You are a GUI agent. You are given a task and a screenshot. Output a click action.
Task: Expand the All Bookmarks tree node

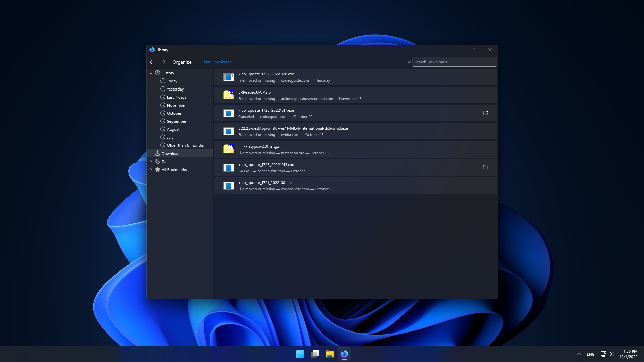coord(151,170)
